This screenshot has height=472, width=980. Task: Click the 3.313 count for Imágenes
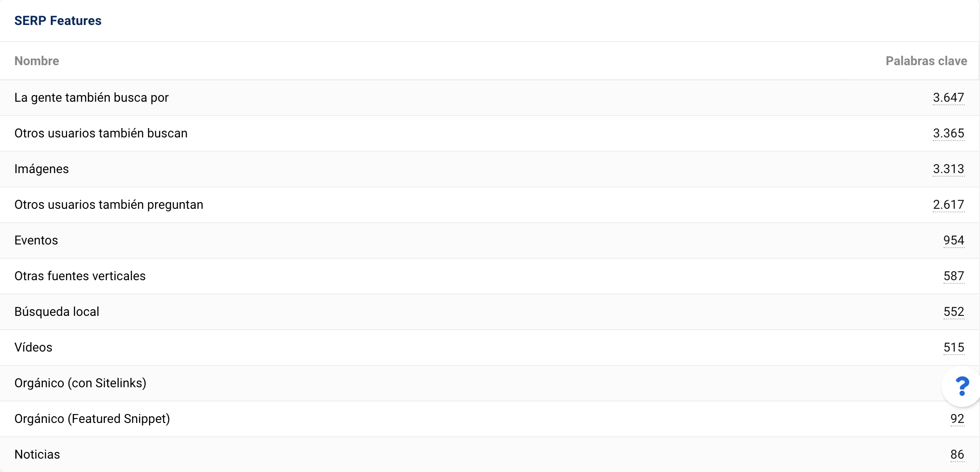pos(948,169)
